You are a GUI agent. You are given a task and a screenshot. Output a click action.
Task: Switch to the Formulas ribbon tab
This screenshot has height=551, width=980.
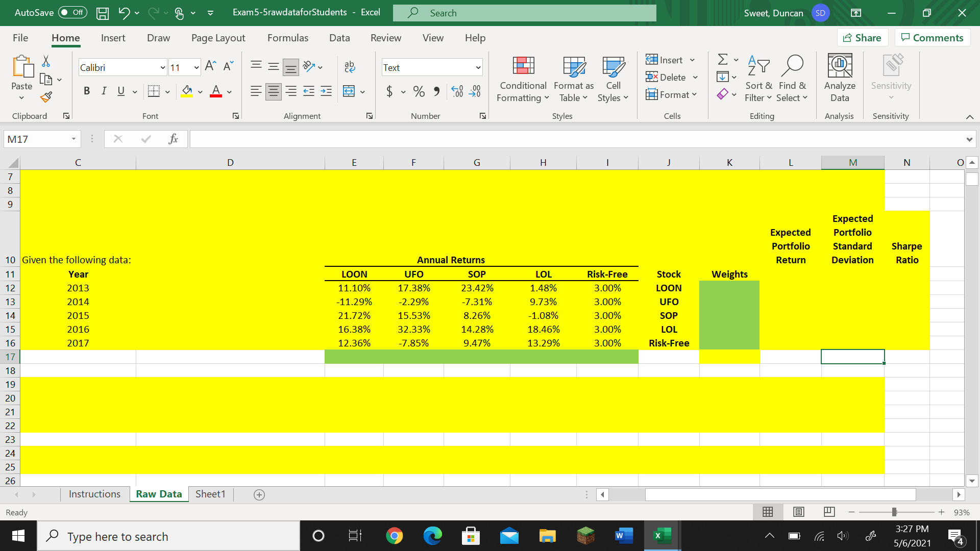coord(287,38)
